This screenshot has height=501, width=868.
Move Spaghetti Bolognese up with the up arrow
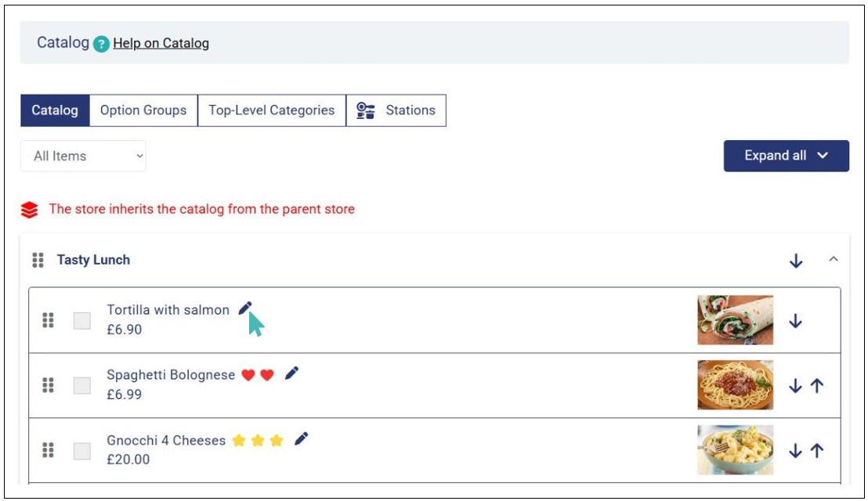click(x=817, y=385)
